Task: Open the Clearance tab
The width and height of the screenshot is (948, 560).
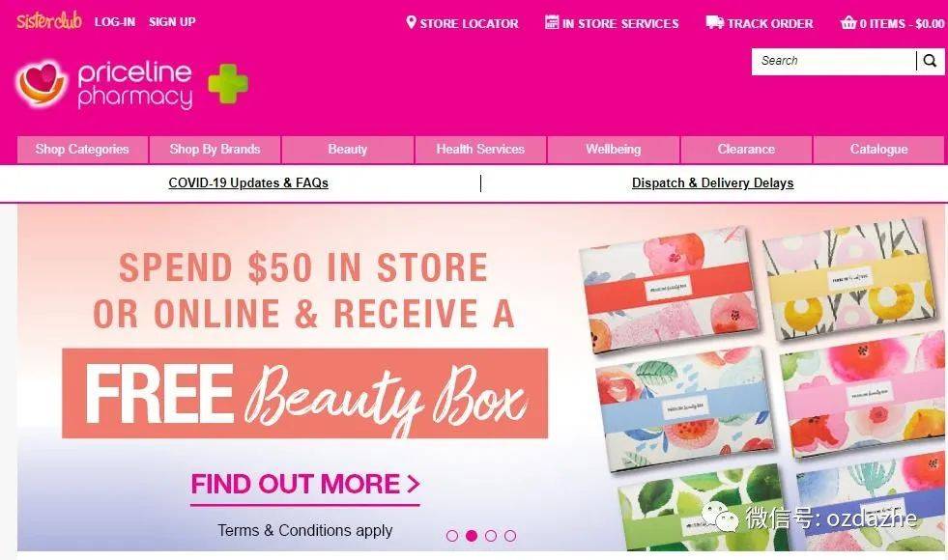Action: point(746,150)
